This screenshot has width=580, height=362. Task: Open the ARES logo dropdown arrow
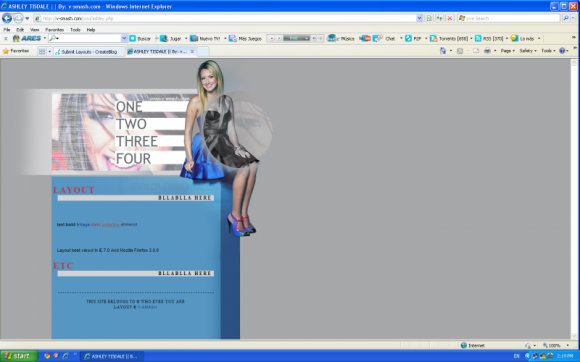(x=45, y=38)
